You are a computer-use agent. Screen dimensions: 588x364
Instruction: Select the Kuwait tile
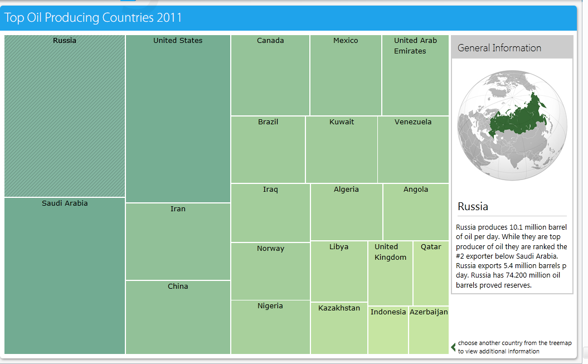tap(341, 149)
